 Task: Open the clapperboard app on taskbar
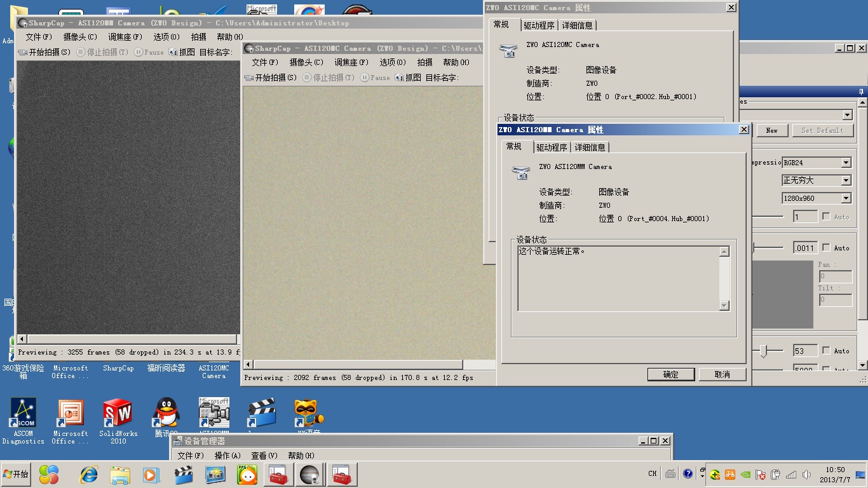point(184,474)
